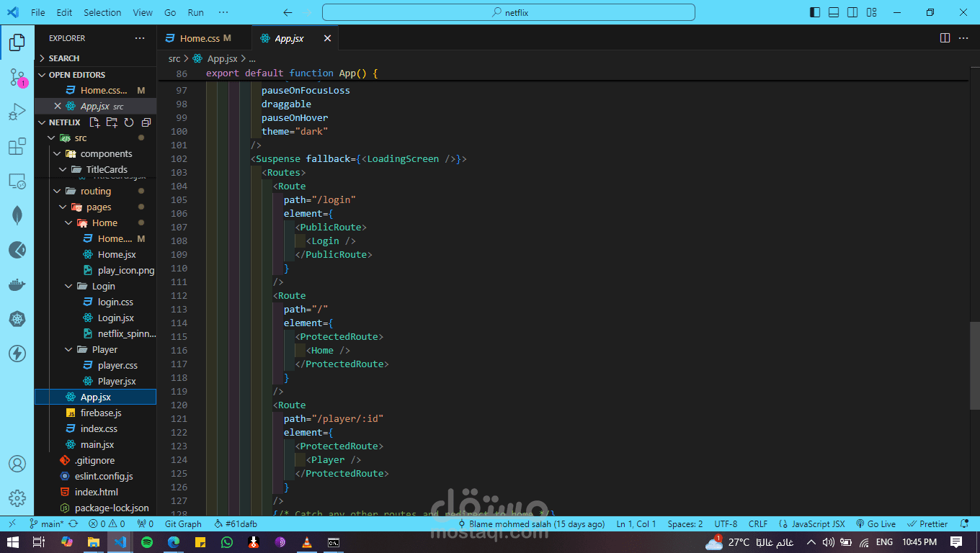980x553 pixels.
Task: Open the Selection menu
Action: point(102,12)
